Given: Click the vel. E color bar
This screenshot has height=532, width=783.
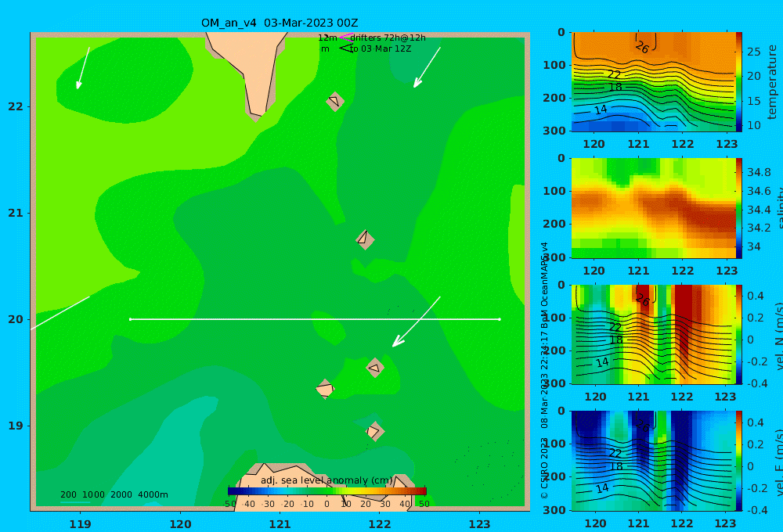Looking at the screenshot, I should point(739,461).
